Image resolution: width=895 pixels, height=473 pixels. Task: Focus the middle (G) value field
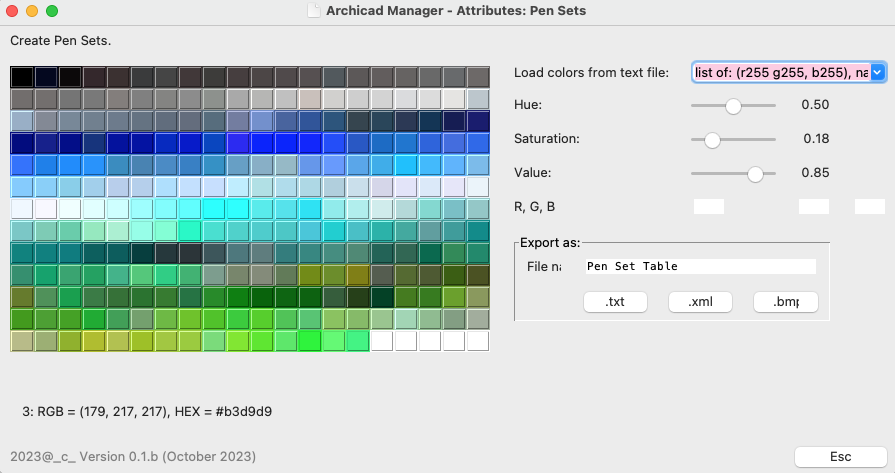coord(814,207)
